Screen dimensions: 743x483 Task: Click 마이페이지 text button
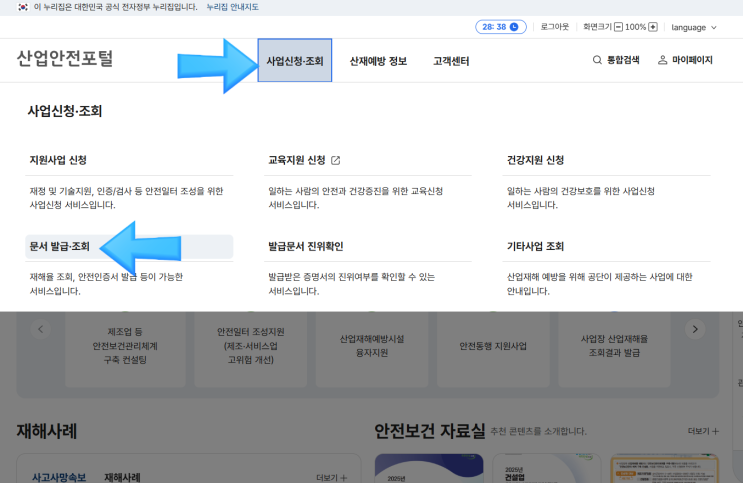[692, 60]
